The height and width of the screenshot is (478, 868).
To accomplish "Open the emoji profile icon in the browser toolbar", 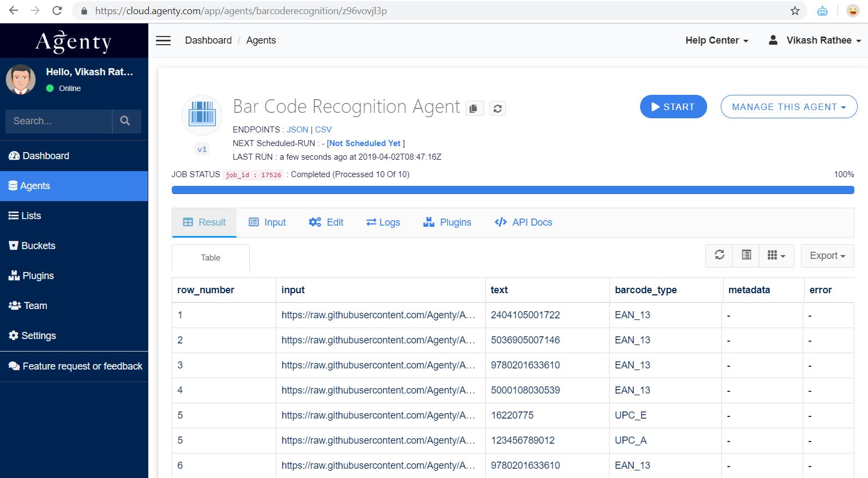I will [853, 11].
